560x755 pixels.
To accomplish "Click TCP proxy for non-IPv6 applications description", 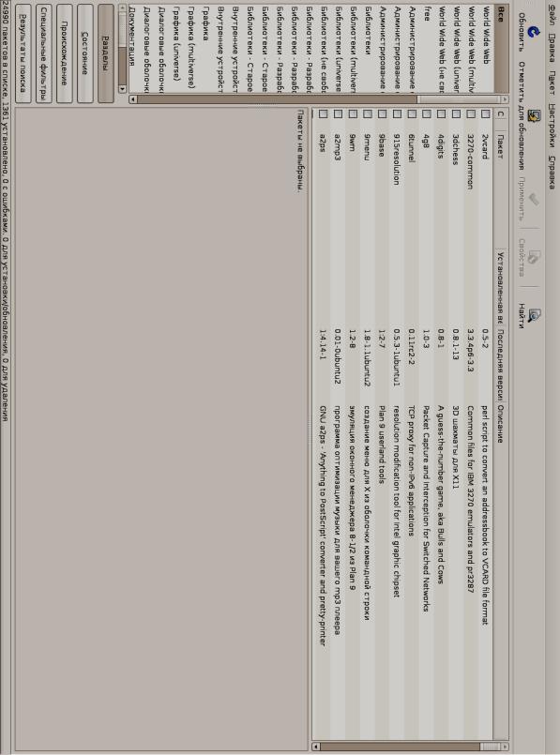I will 411,471.
